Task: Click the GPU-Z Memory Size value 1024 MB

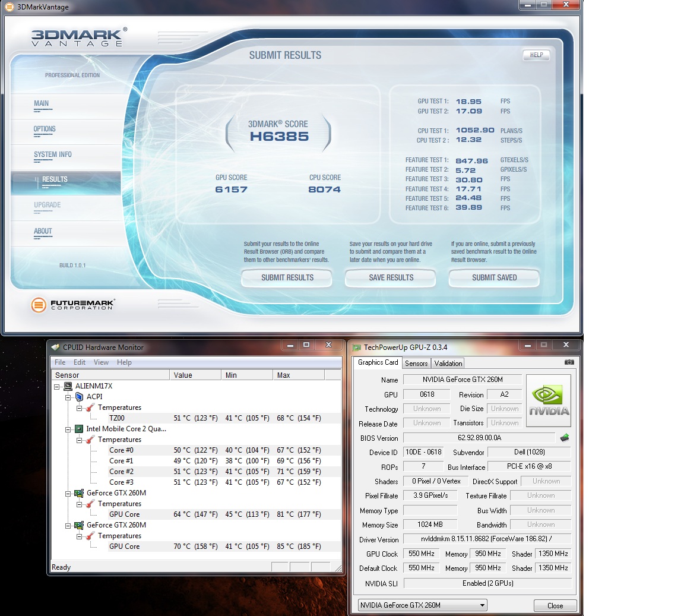Action: pyautogui.click(x=430, y=525)
